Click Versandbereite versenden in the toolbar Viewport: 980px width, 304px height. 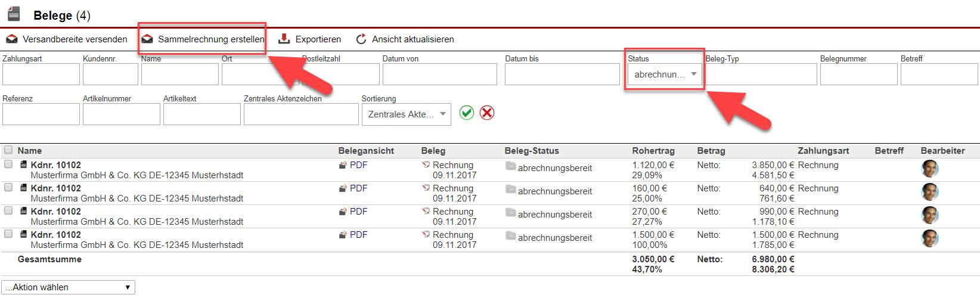point(67,39)
